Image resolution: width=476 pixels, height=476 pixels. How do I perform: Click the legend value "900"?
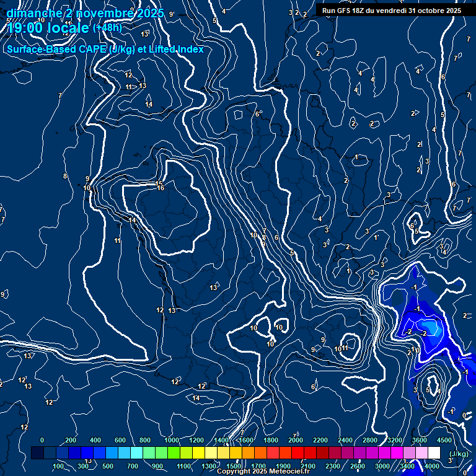pyautogui.click(x=157, y=466)
